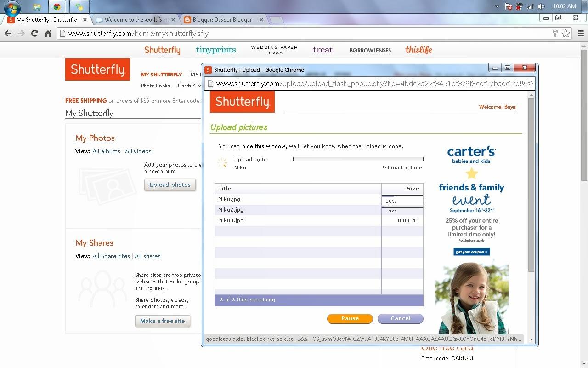Pause the upload

[x=350, y=318]
